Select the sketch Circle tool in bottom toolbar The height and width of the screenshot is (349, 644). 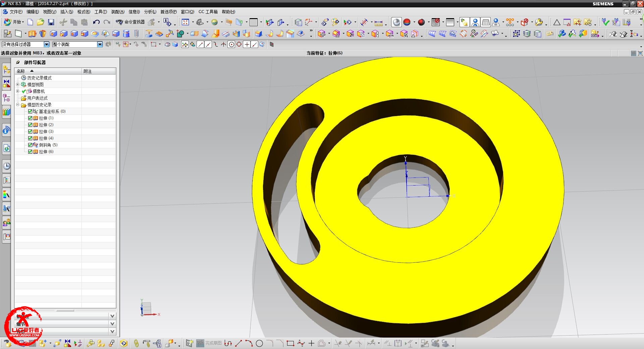coord(259,343)
